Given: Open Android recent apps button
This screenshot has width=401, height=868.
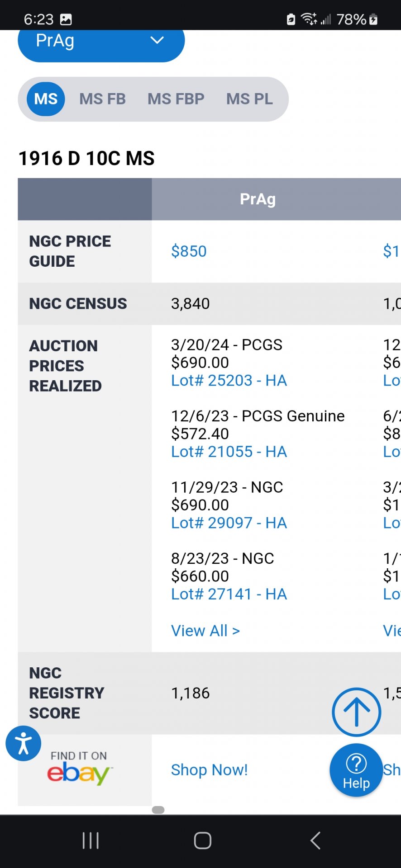Looking at the screenshot, I should click(x=91, y=841).
